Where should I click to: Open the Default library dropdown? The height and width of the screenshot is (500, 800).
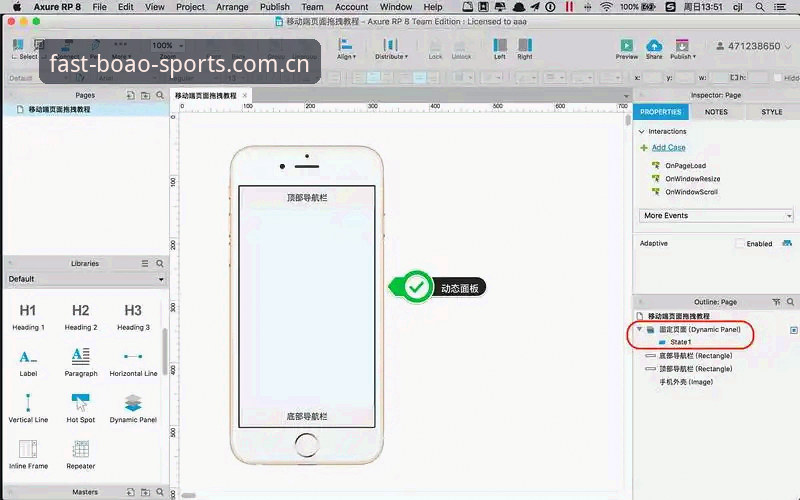click(86, 279)
